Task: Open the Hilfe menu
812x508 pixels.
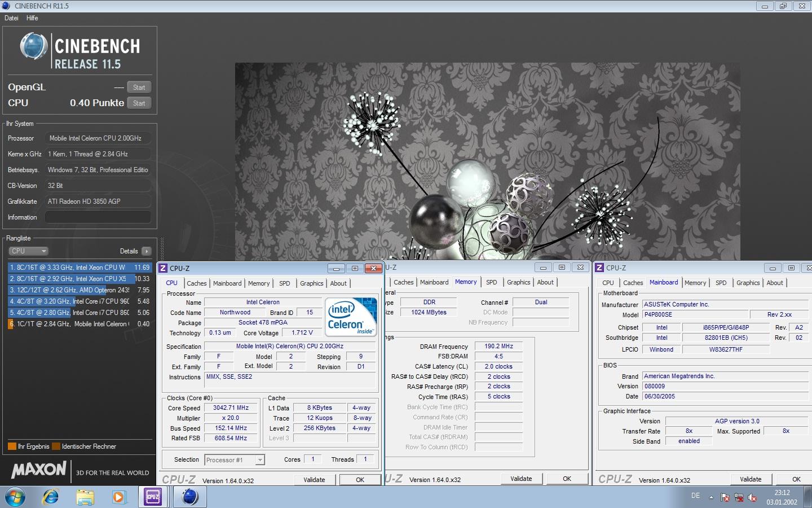Action: pyautogui.click(x=32, y=18)
